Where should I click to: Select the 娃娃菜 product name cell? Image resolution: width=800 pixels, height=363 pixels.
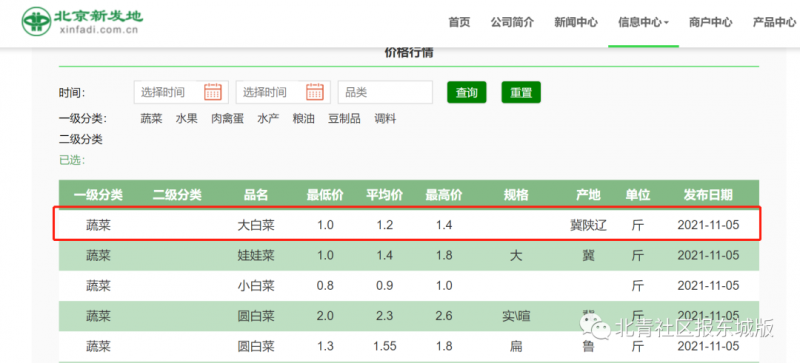coord(256,256)
